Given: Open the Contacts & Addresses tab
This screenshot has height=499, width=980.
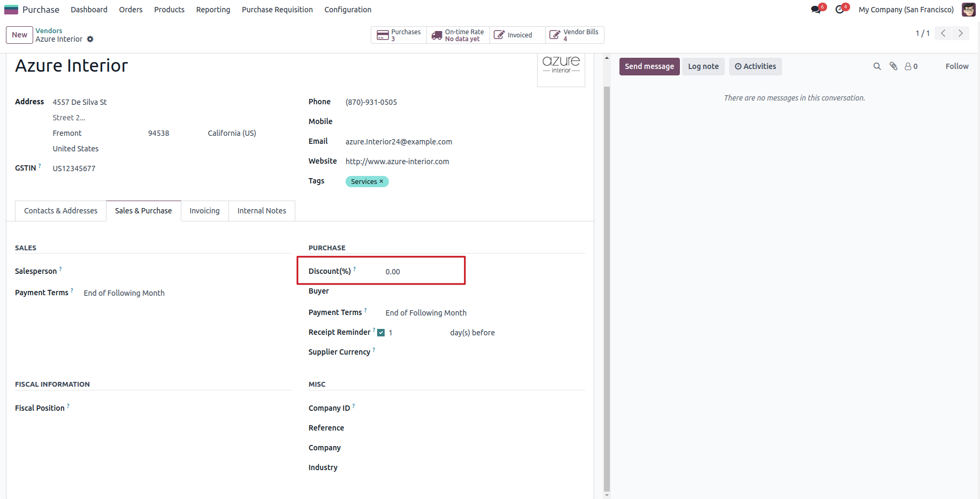Looking at the screenshot, I should (60, 211).
